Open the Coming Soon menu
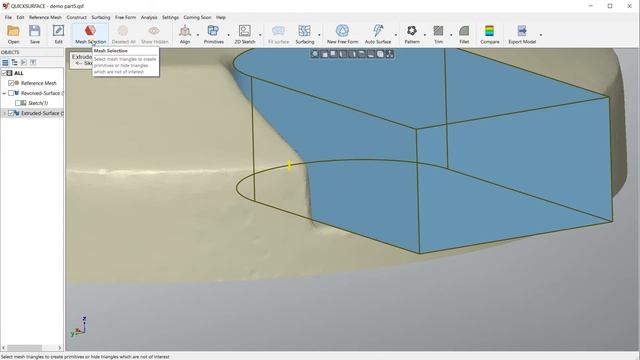Viewport: 640px width, 360px height. (197, 18)
